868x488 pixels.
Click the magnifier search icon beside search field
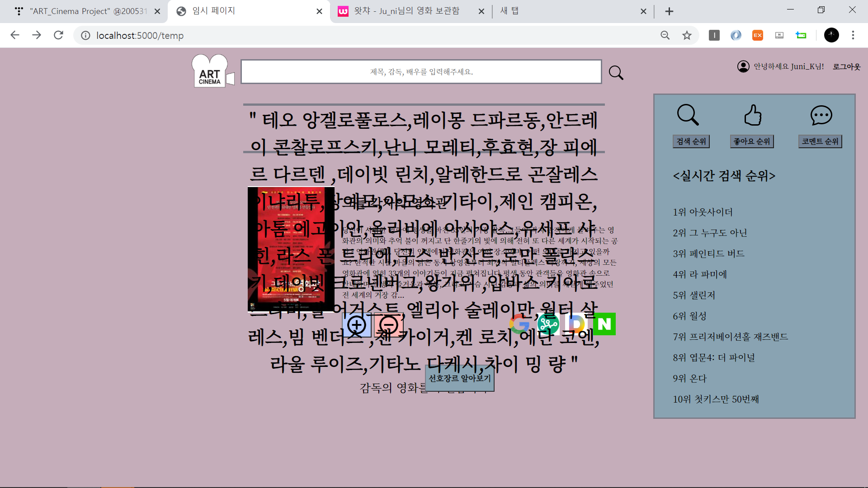(616, 72)
